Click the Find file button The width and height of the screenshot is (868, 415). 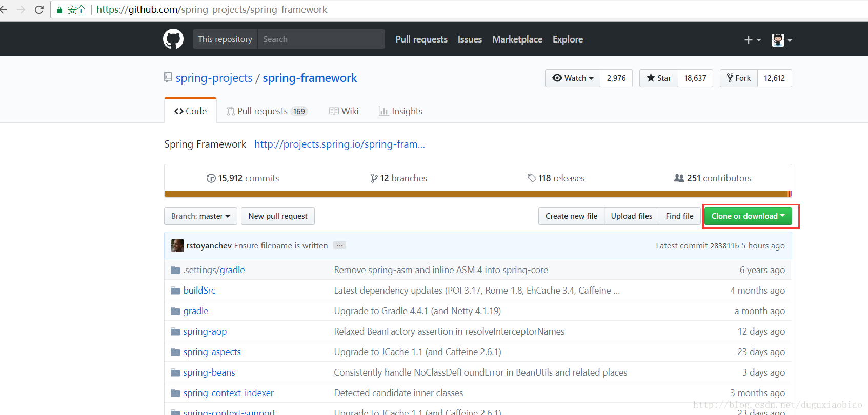click(x=679, y=216)
